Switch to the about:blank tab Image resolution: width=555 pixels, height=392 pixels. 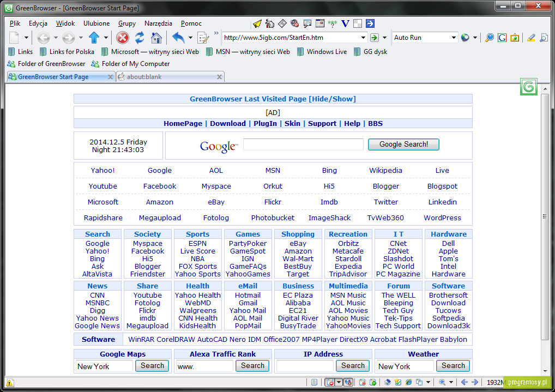[170, 77]
